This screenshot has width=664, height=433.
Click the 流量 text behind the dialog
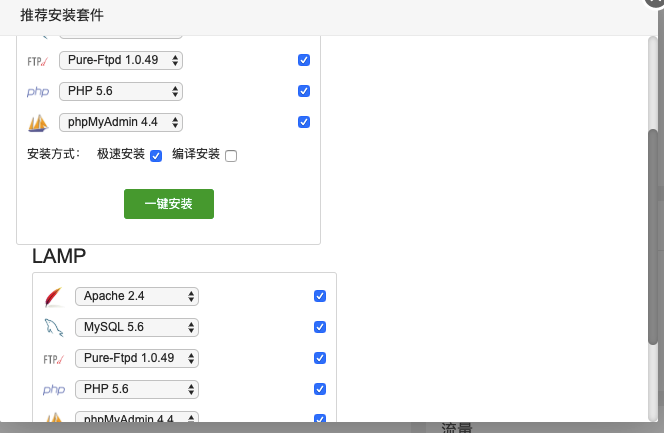tap(456, 427)
